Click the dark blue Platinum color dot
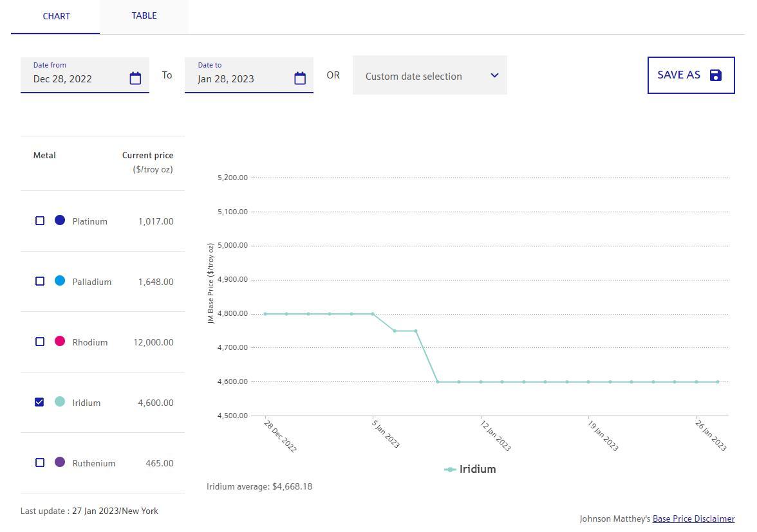The width and height of the screenshot is (757, 532). (x=60, y=221)
